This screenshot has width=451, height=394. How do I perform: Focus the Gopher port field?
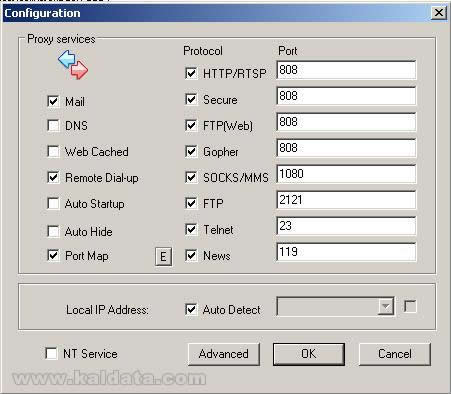[x=346, y=148]
